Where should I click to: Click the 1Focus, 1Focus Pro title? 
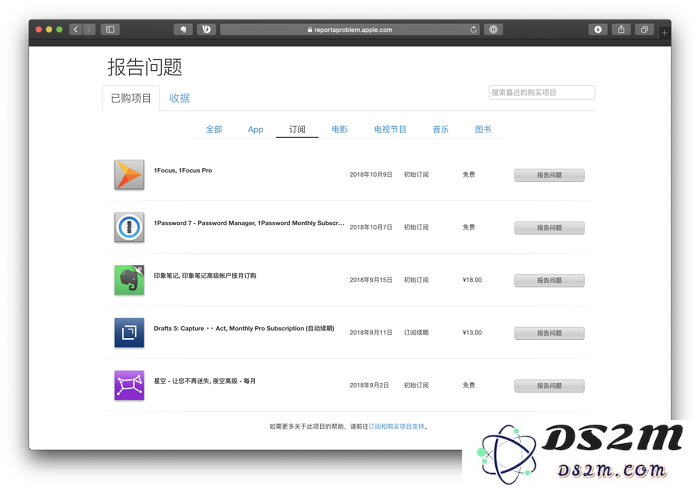pos(183,171)
